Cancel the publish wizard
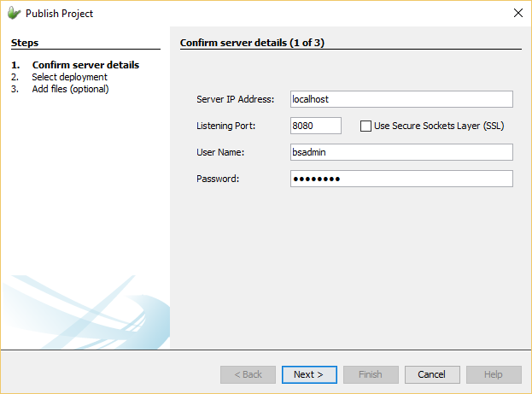Viewport: 532px width, 394px height. (431, 374)
